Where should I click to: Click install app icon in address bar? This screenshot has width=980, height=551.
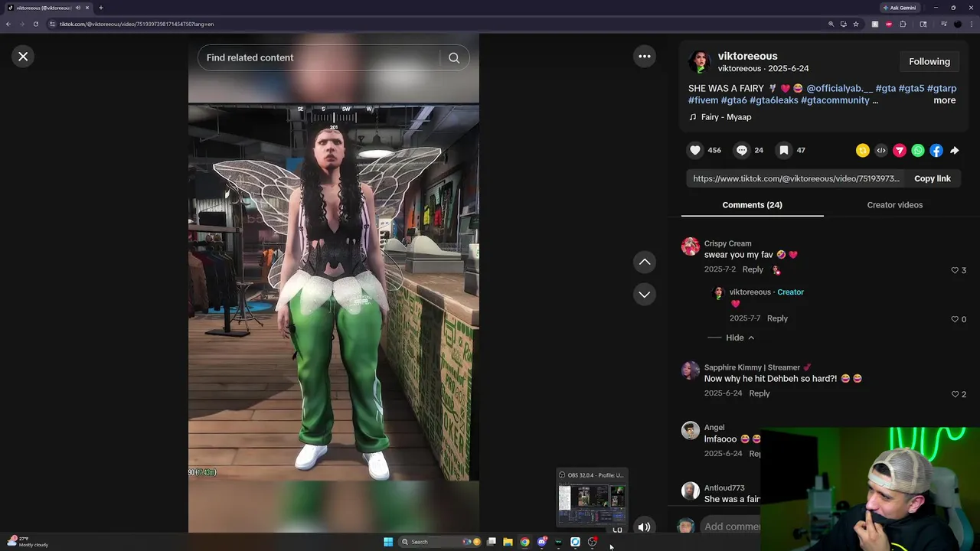(844, 24)
